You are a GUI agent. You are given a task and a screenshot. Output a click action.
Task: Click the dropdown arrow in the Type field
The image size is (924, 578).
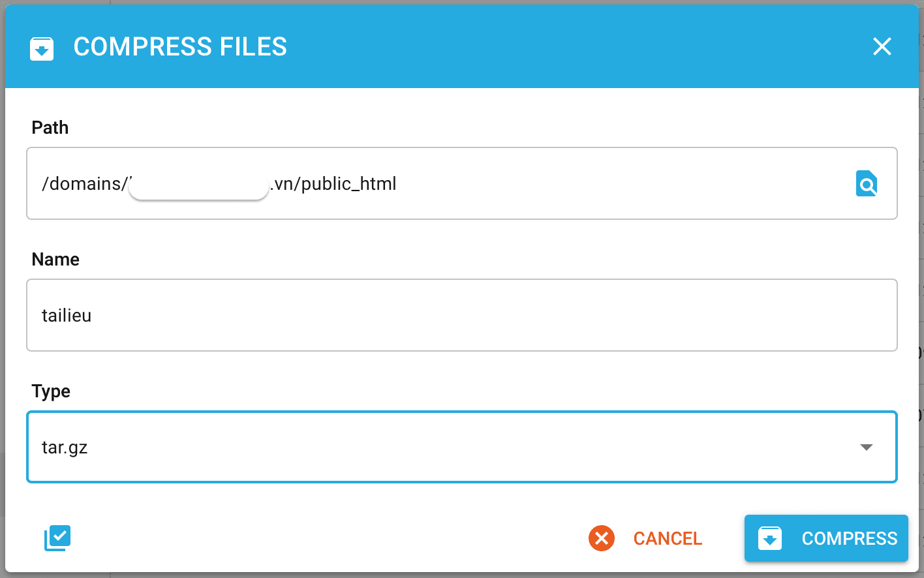click(866, 447)
